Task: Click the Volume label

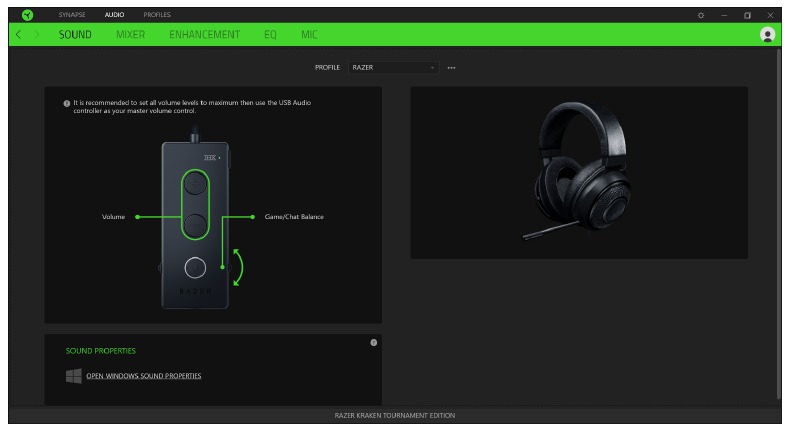Action: pyautogui.click(x=113, y=217)
